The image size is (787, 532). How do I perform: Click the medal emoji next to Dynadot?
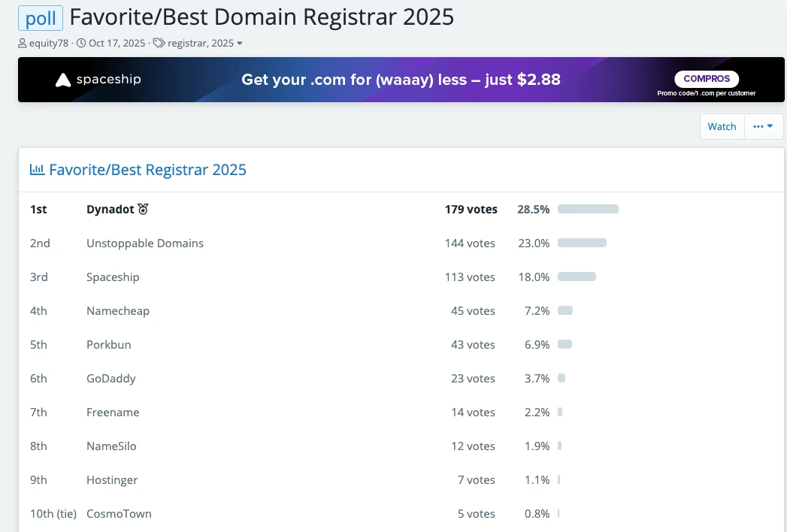pos(142,209)
